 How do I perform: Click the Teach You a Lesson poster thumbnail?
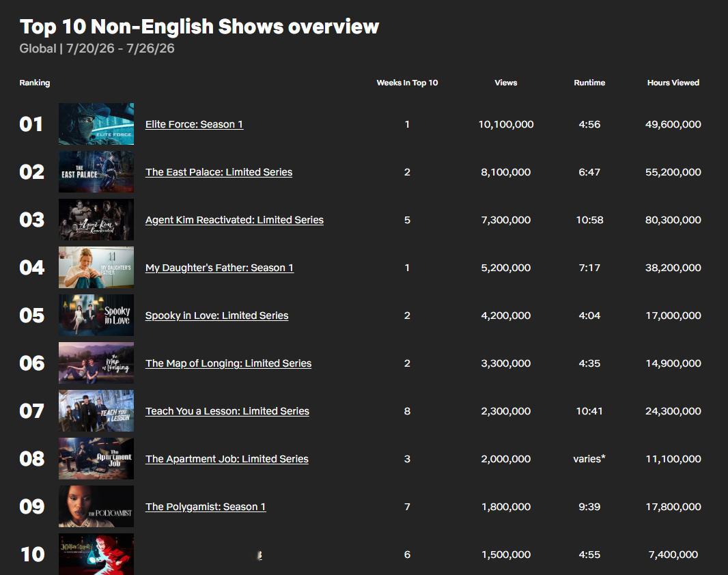[x=96, y=410]
